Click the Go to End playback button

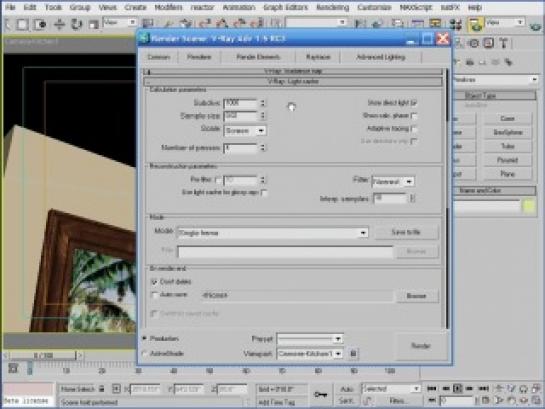tap(483, 388)
